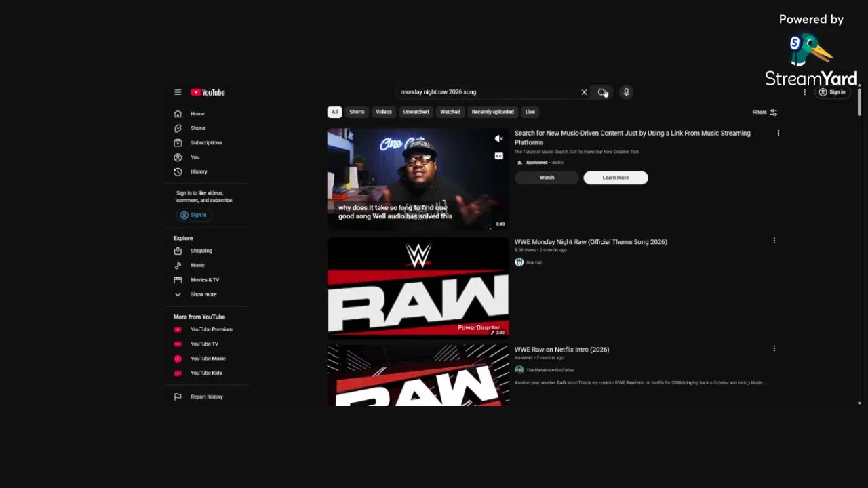Open the settings three-dot menu near Sign in
Screen dimensions: 868x488
pos(805,92)
